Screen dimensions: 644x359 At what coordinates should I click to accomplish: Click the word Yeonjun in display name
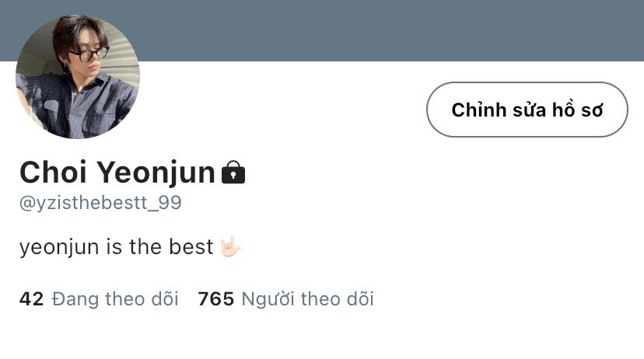tap(156, 173)
